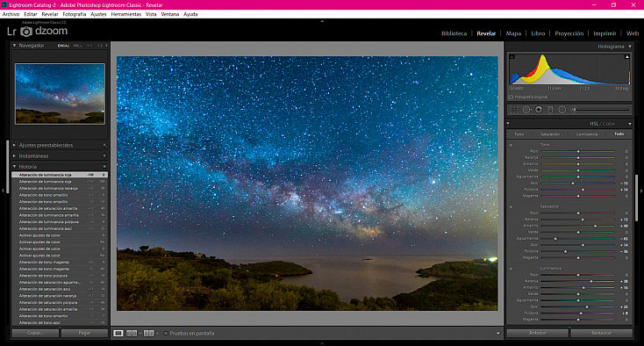This screenshot has height=346, width=644.
Task: Add a new preset with plus icon
Action: click(x=104, y=145)
